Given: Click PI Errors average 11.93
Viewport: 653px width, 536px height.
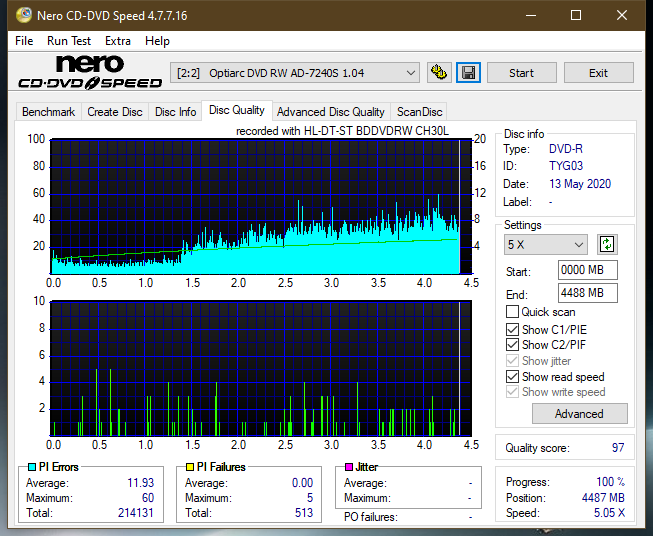Looking at the screenshot, I should tap(141, 483).
